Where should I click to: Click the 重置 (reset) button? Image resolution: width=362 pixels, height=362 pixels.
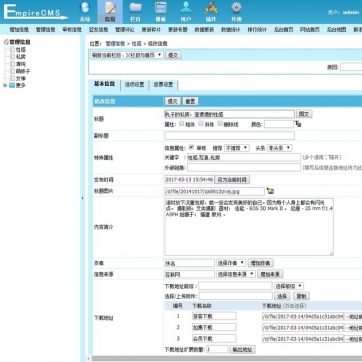click(190, 101)
